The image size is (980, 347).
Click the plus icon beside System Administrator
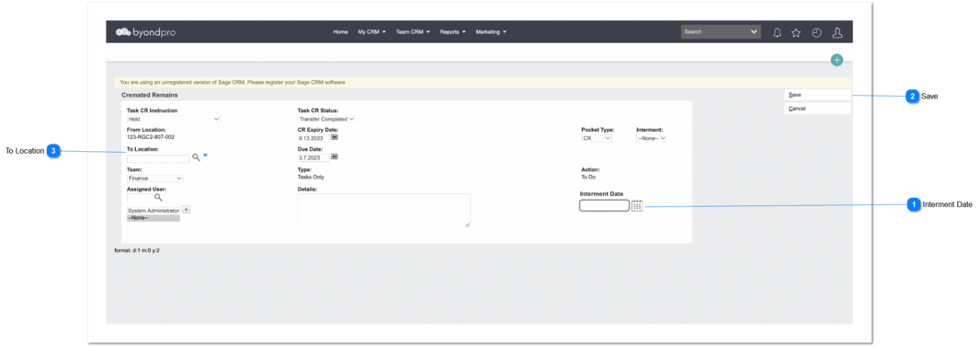click(x=186, y=210)
